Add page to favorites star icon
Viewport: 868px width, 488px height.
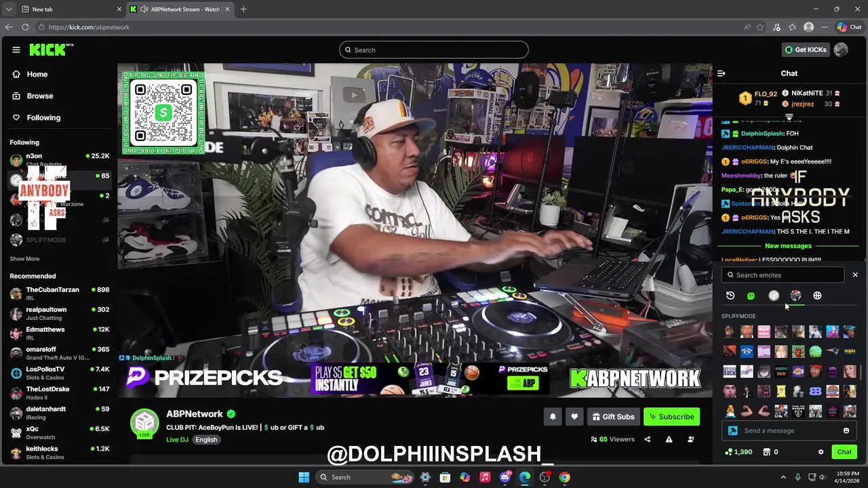[760, 27]
